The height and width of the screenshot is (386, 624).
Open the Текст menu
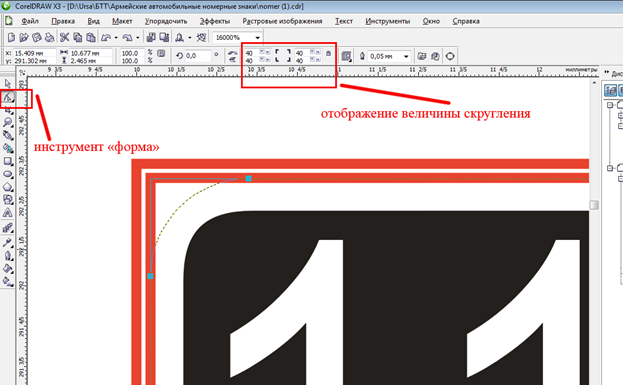coord(344,21)
